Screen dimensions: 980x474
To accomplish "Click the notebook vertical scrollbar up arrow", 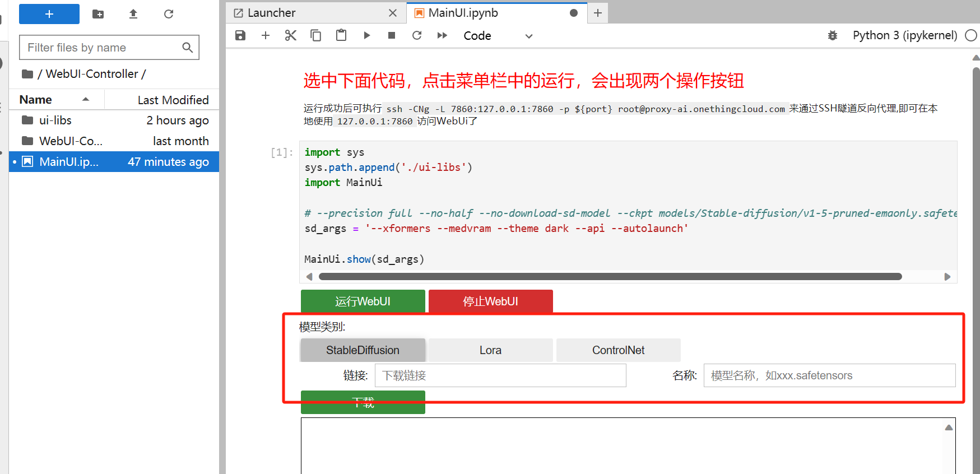I will 976,58.
